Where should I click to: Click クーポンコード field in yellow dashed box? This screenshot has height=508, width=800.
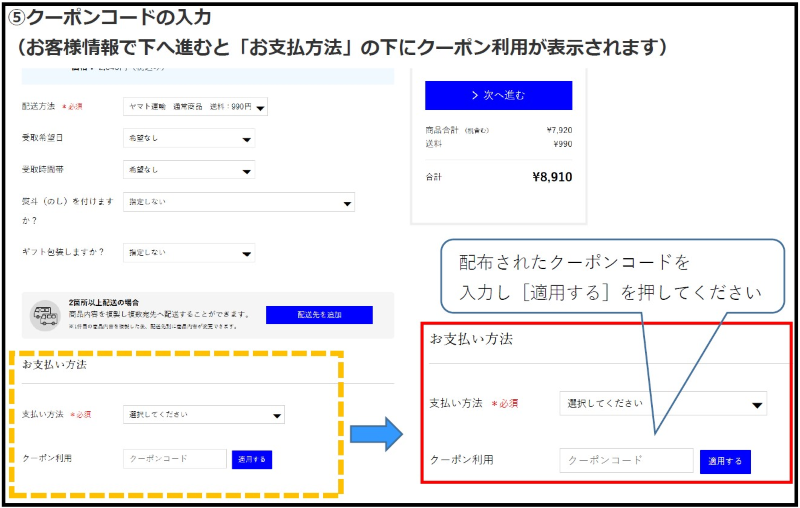tap(175, 459)
